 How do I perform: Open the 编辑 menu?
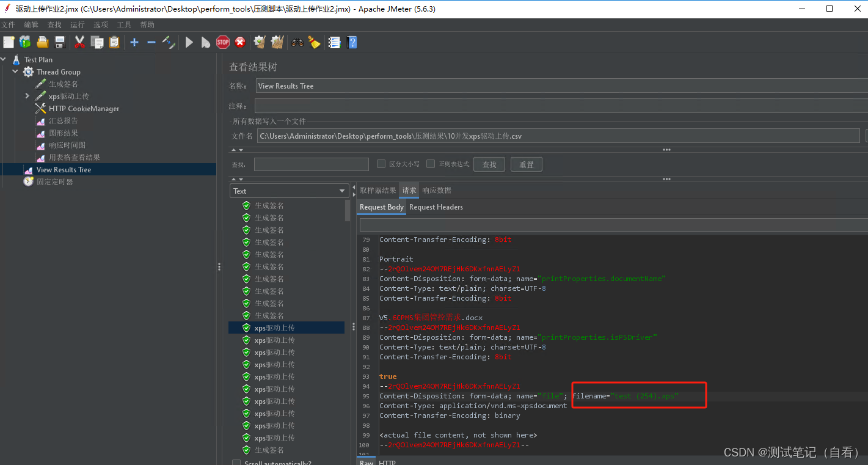pyautogui.click(x=31, y=25)
